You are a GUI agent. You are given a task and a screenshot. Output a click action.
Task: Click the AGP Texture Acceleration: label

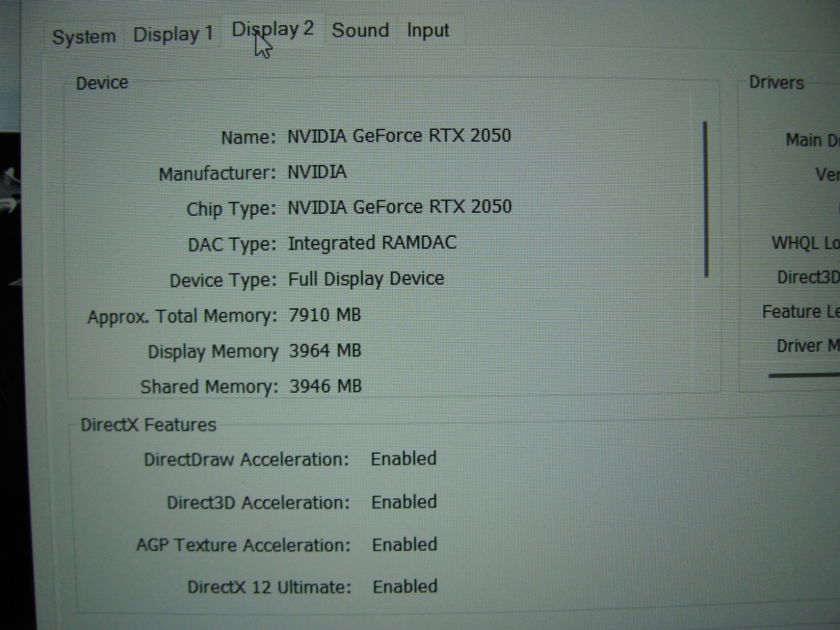click(x=243, y=544)
